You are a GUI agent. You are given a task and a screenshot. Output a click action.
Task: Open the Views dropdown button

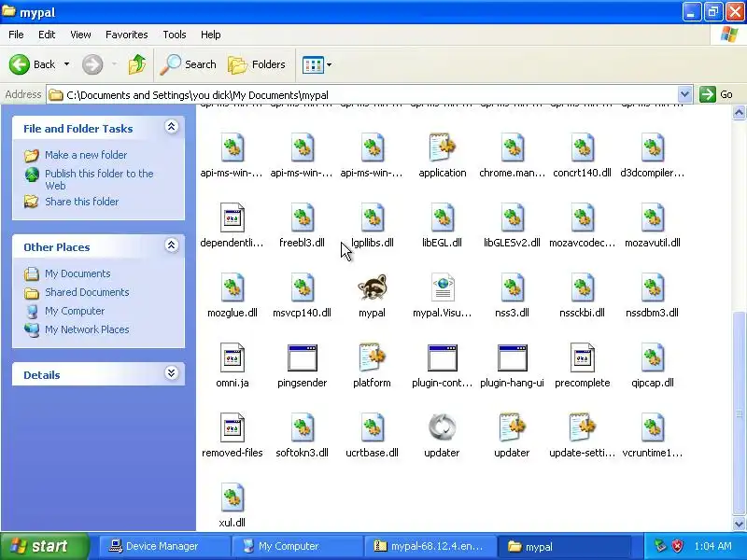[317, 64]
